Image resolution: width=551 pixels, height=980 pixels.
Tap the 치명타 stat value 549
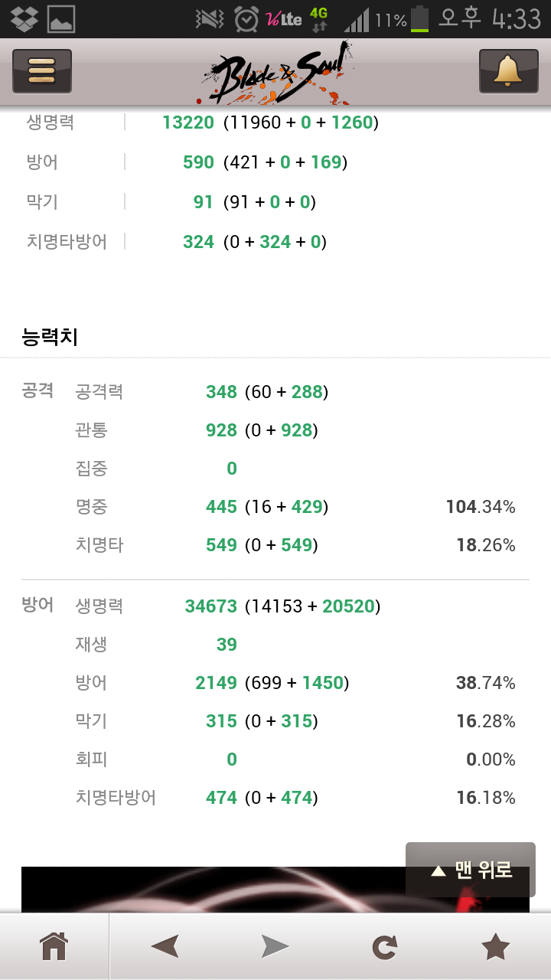(221, 544)
